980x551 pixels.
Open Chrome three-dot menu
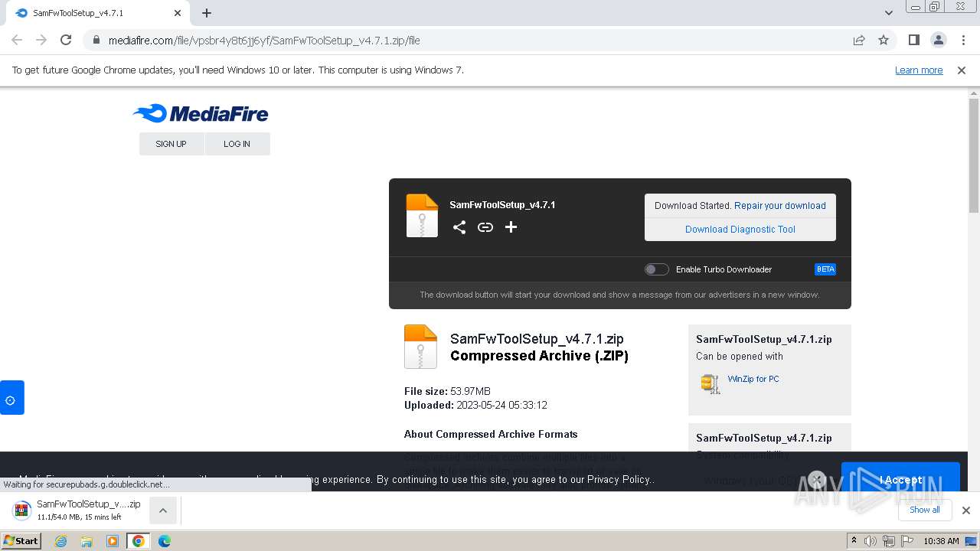tap(963, 41)
